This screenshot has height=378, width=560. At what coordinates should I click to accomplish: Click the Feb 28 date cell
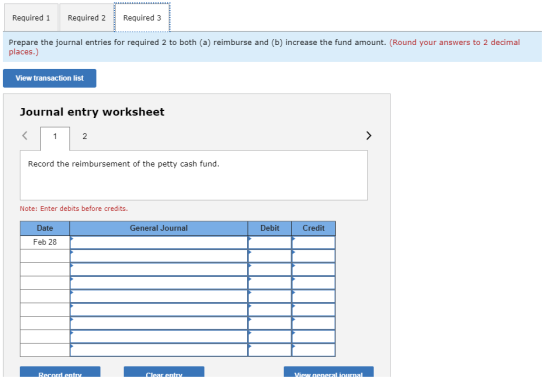[x=45, y=242]
